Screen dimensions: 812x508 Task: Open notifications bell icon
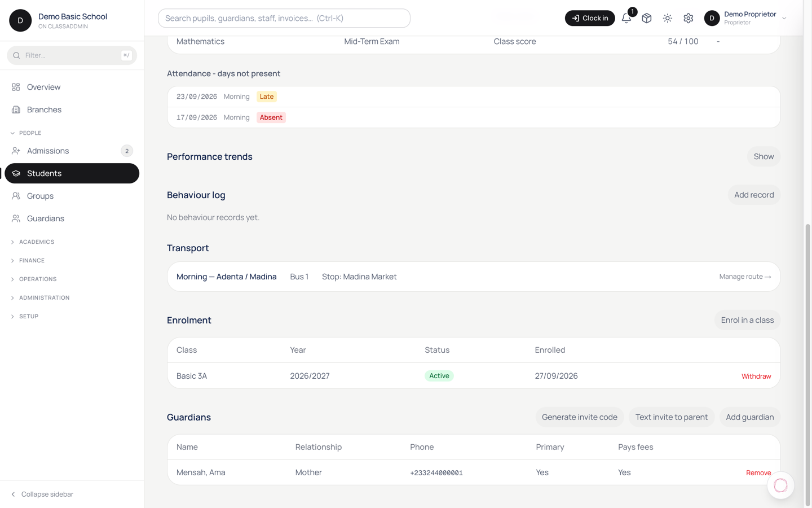coord(626,18)
